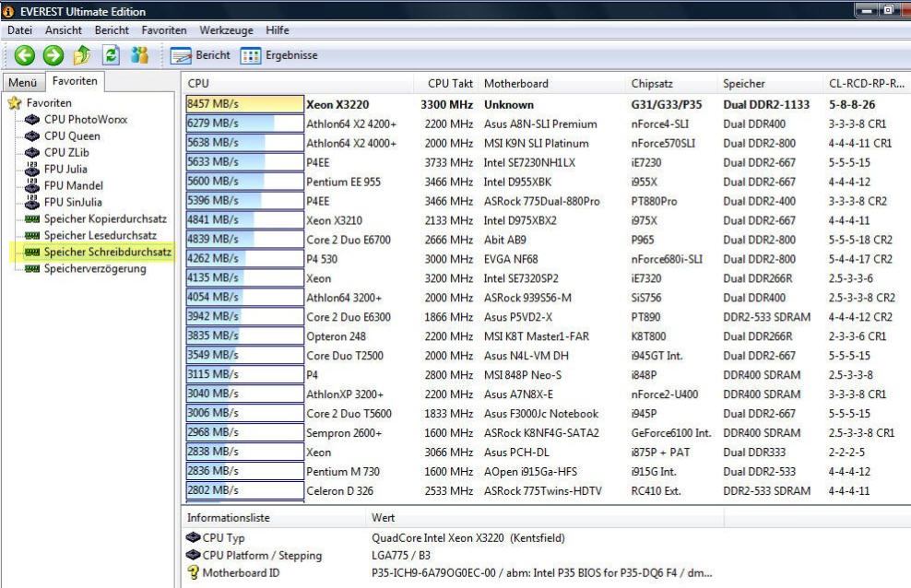911x588 pixels.
Task: Open the Ansicht menu
Action: 64,30
